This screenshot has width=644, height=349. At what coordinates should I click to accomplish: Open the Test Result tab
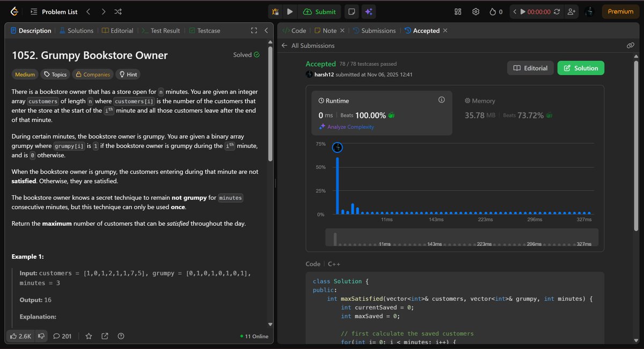pos(160,31)
